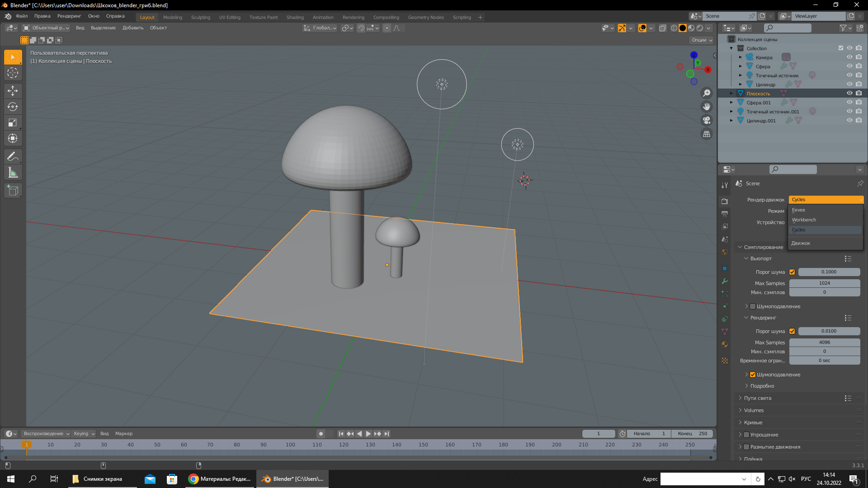Click the viewport Порог шума 0.1000 field
This screenshot has width=868, height=488.
click(829, 272)
